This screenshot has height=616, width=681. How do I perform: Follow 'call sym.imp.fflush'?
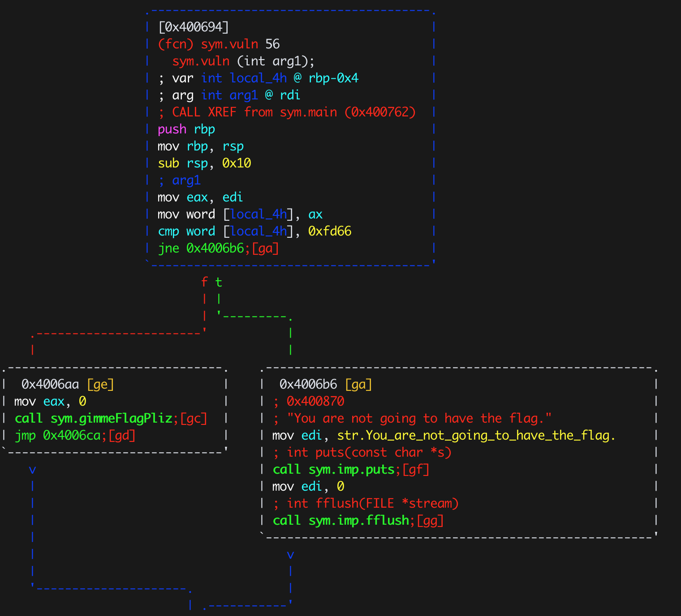click(341, 520)
